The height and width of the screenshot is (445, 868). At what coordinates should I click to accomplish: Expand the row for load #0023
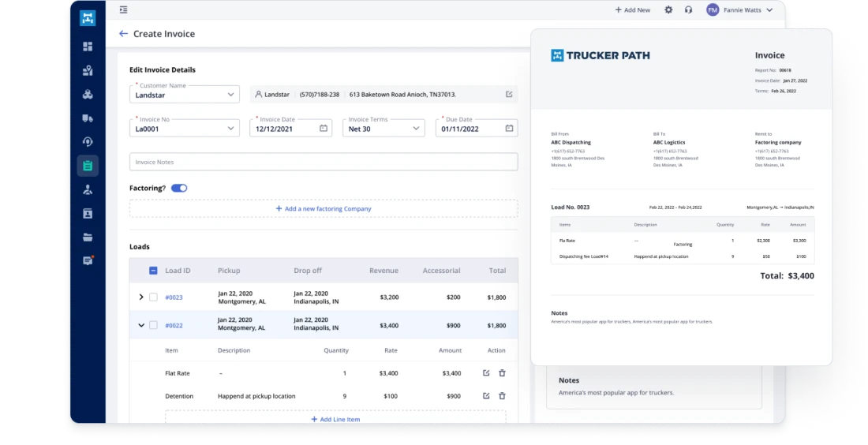[141, 297]
